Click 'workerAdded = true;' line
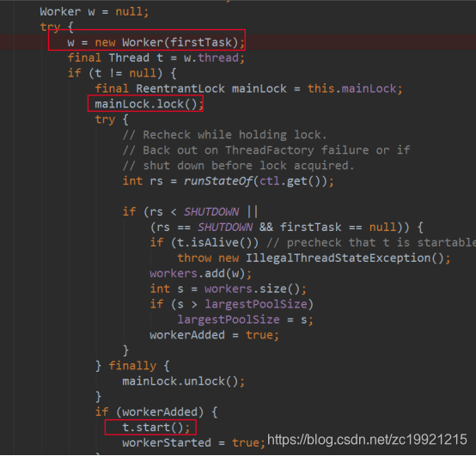Image resolution: width=476 pixels, height=456 pixels. tap(214, 335)
